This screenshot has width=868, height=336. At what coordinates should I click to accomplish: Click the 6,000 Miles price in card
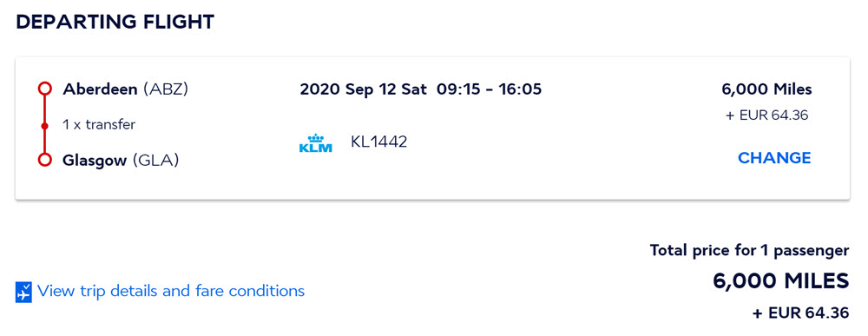point(766,89)
